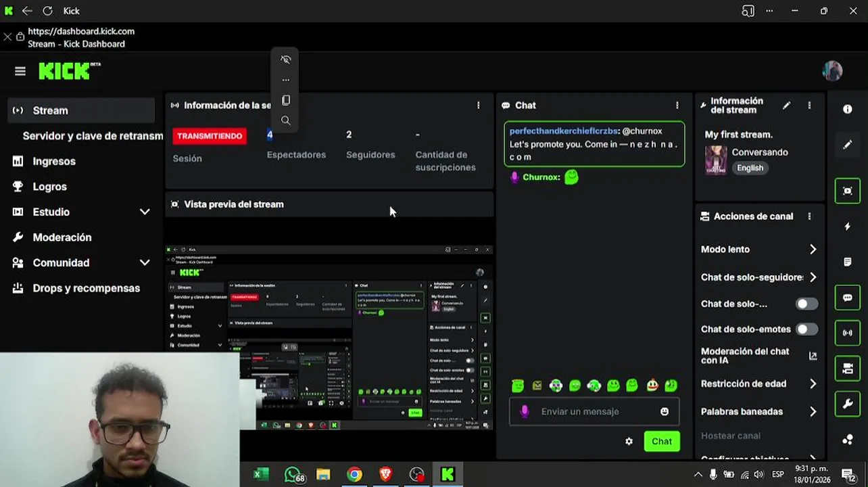
Task: Open Excel from the taskbar
Action: click(260, 475)
